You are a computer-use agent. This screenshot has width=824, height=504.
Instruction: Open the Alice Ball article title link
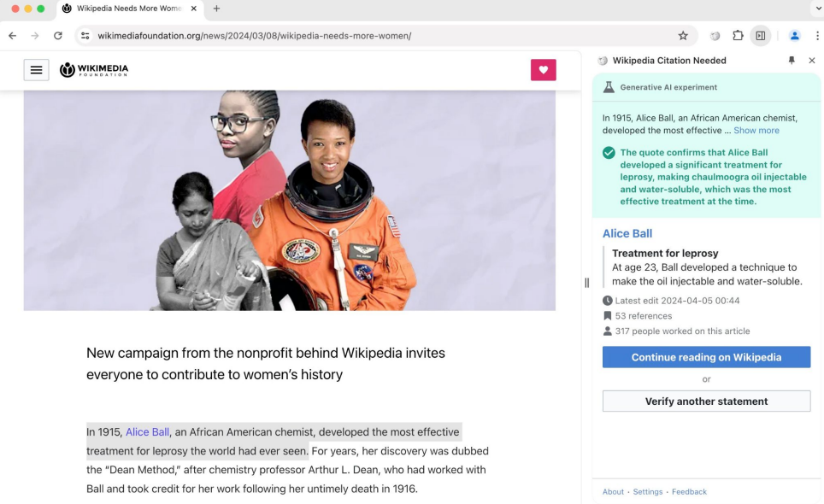pyautogui.click(x=627, y=233)
